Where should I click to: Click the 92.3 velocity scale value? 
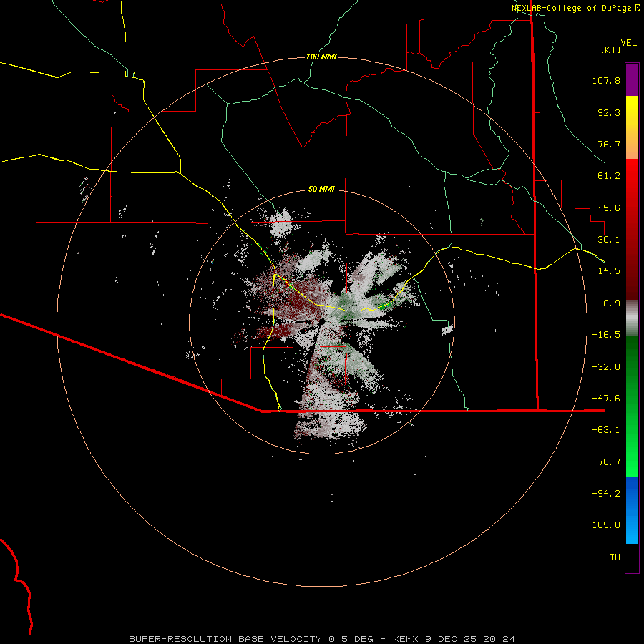(x=609, y=112)
